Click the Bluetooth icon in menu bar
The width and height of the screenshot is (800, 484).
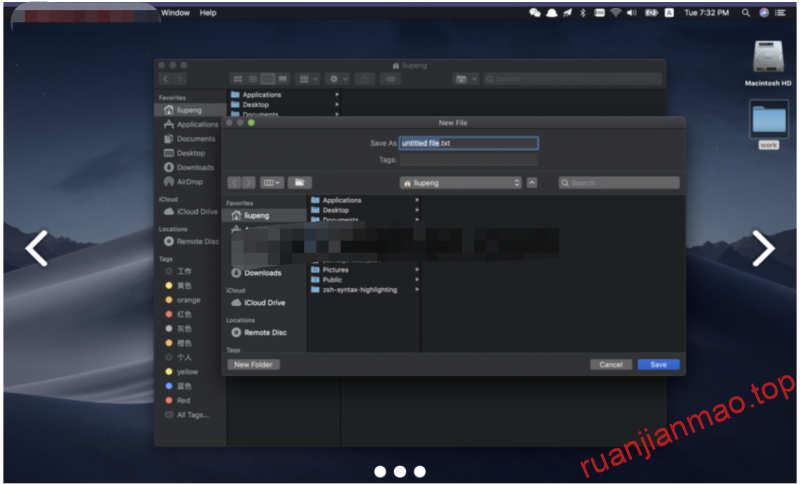(583, 13)
